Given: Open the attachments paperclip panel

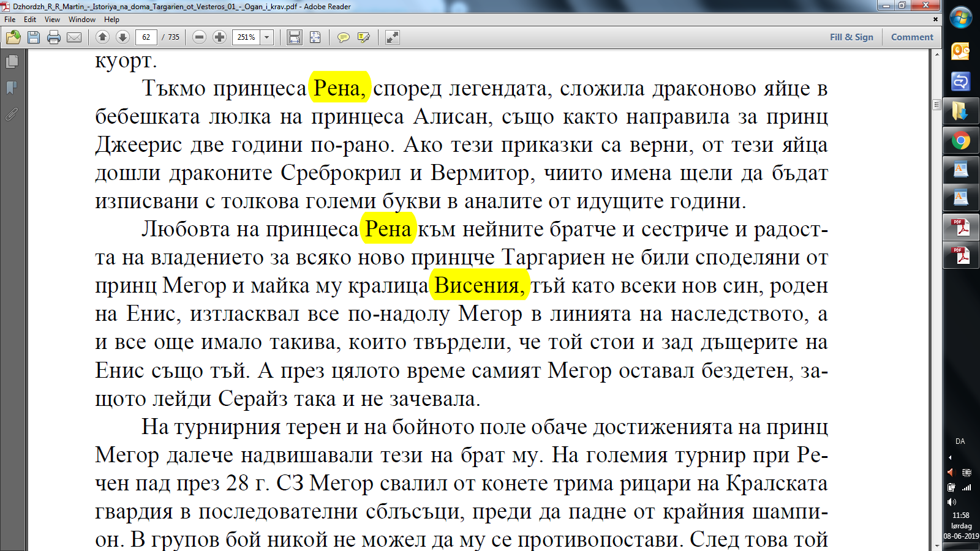Looking at the screenshot, I should (x=12, y=114).
